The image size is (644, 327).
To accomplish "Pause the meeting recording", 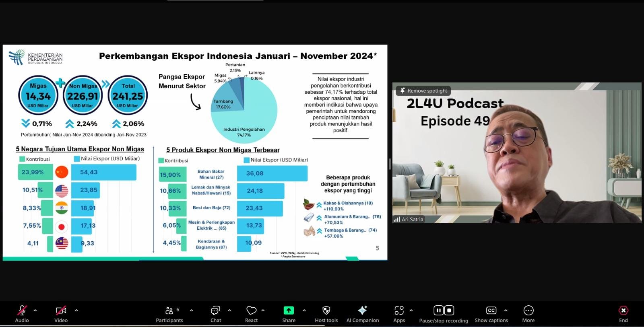I will [x=438, y=311].
